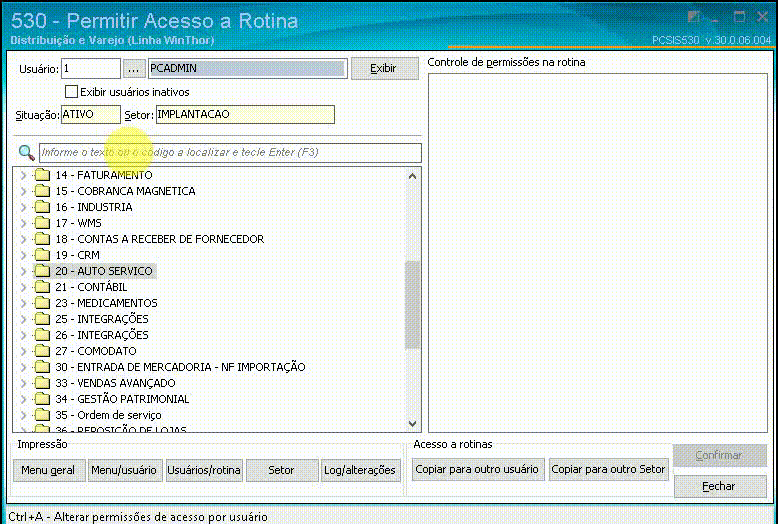The width and height of the screenshot is (778, 524).
Task: Select 34 - GESTÃO PATRIMONIAL tree row
Action: point(122,399)
